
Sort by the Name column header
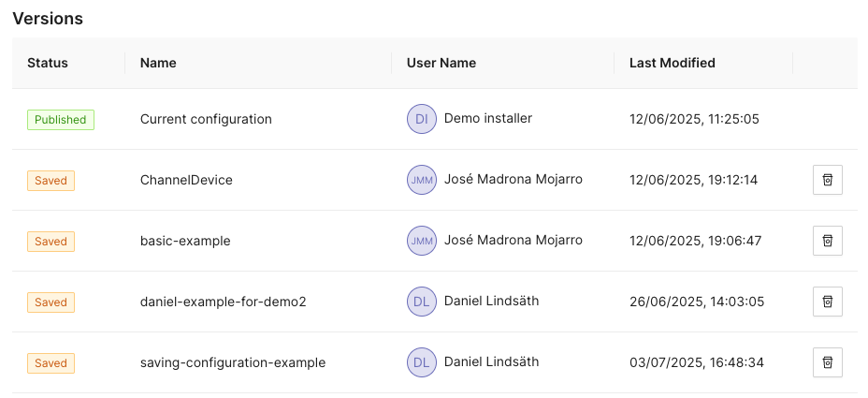click(x=158, y=63)
